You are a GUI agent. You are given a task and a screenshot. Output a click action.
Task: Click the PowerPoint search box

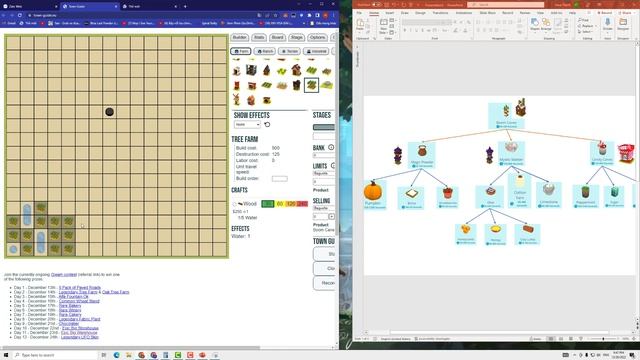tap(506, 4)
